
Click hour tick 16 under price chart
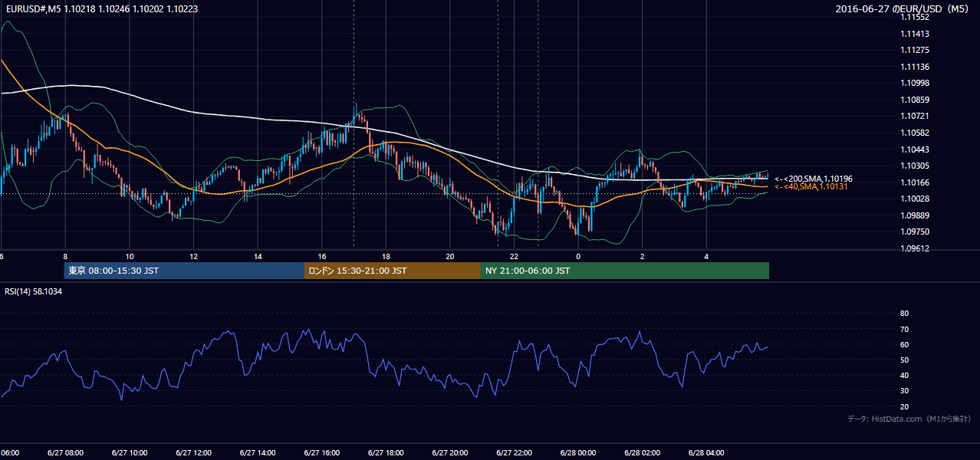322,256
